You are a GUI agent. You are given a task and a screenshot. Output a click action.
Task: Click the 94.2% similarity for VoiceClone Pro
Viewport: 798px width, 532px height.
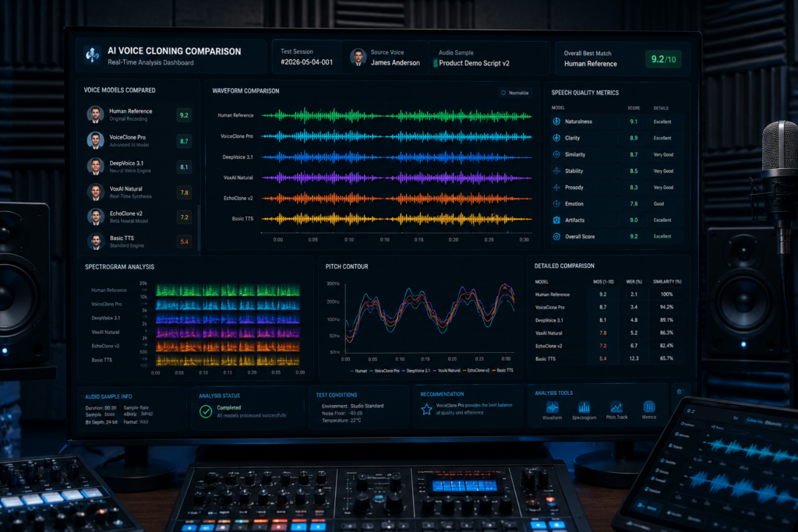pos(667,307)
